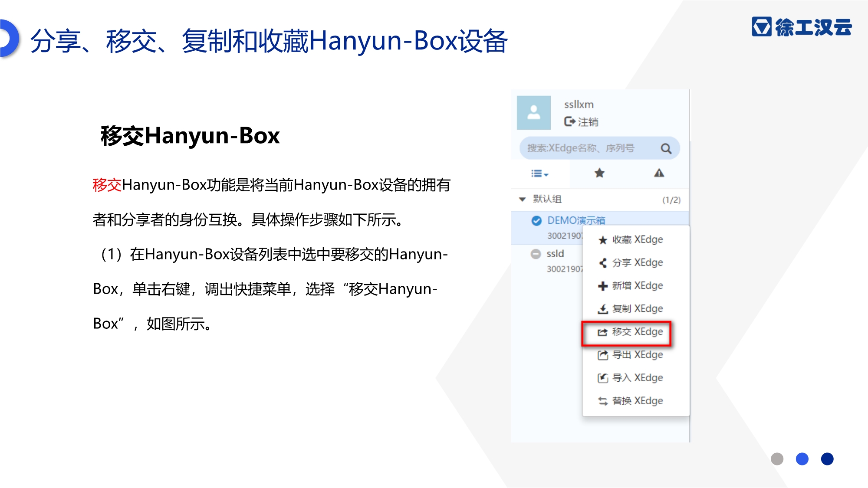Viewport: 868px width, 488px height.
Task: Click the (1/2) group count text
Action: (671, 200)
